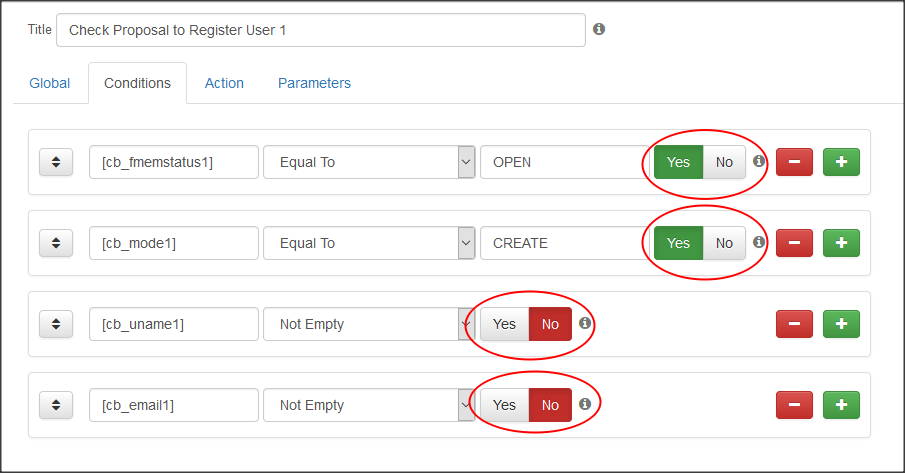Set cb_fmemstatus1 toggle to No

pyautogui.click(x=724, y=162)
